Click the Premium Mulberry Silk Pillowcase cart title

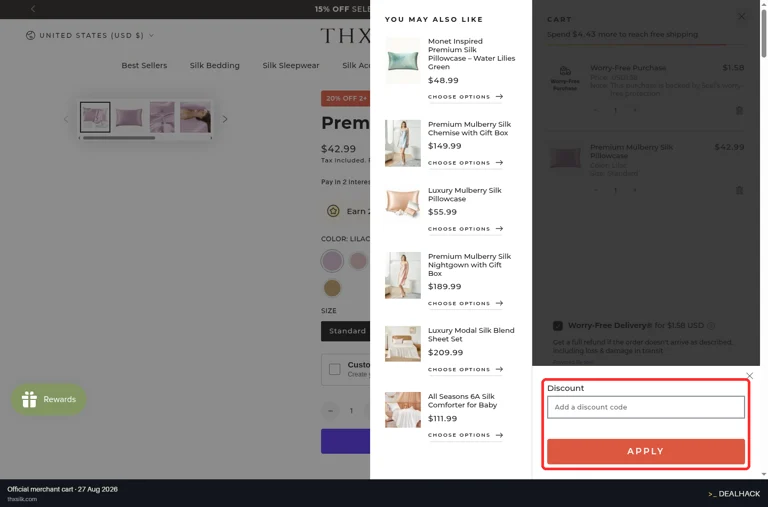coord(631,151)
